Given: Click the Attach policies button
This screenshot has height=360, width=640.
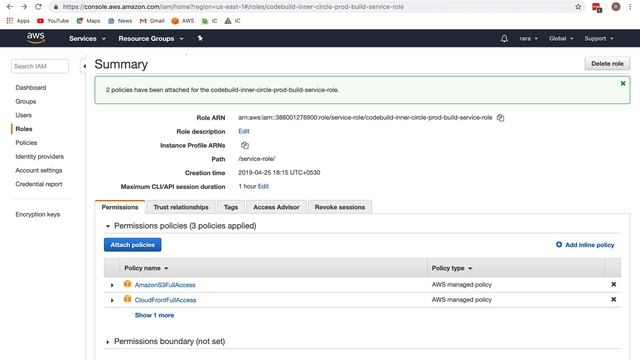Looking at the screenshot, I should 132,245.
